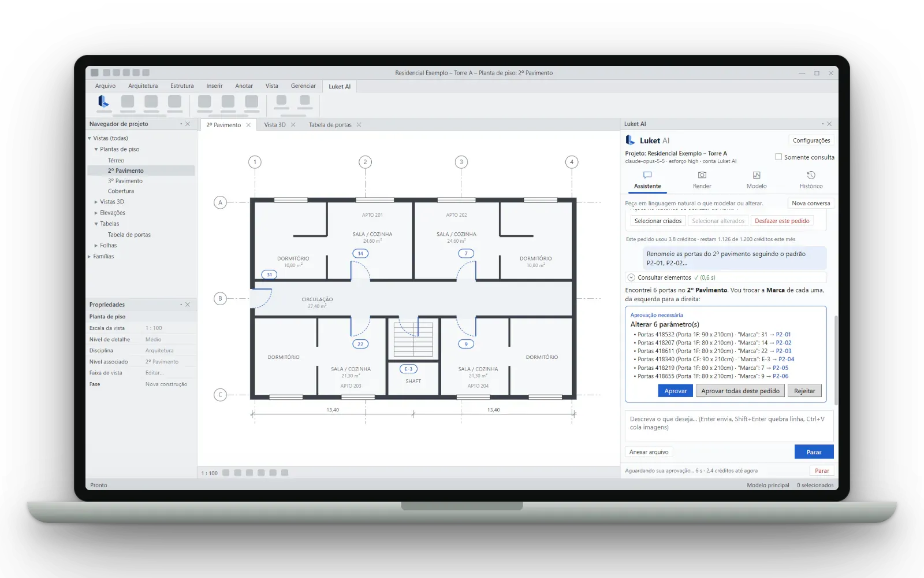Select door tag 22 on the floor plan

point(360,344)
